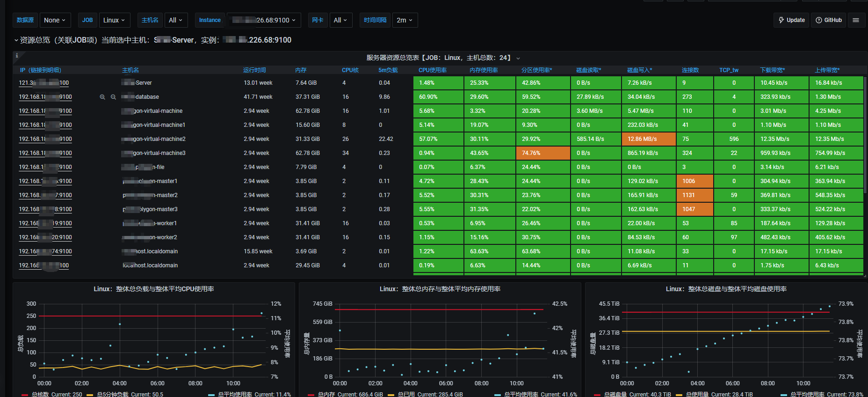Open the Instance address dropdown
The width and height of the screenshot is (868, 397).
pyautogui.click(x=264, y=20)
